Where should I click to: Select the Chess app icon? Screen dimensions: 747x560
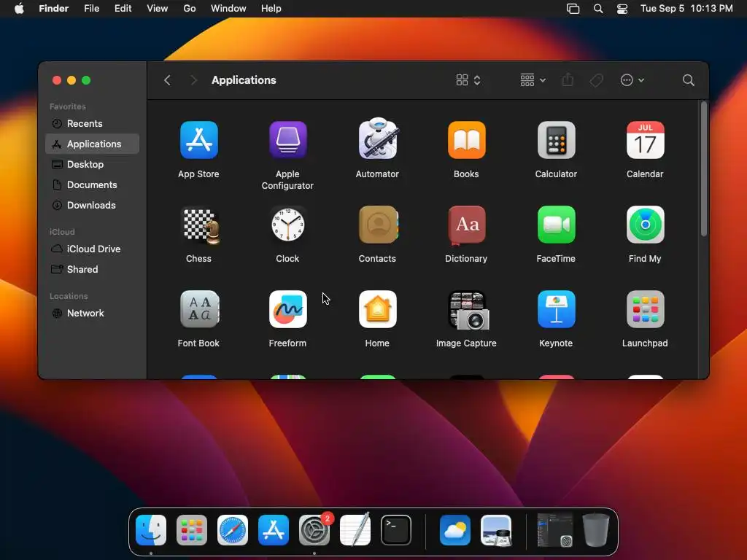click(x=201, y=226)
